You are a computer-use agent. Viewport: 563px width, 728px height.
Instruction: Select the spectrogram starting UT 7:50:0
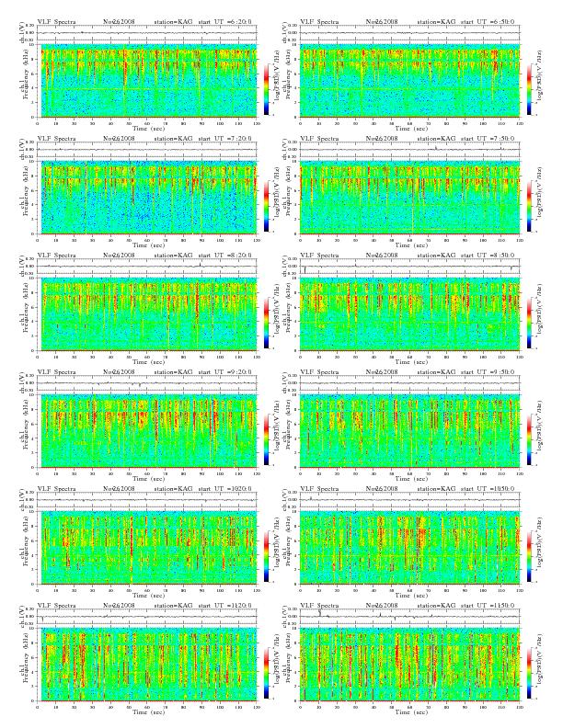tap(409, 198)
